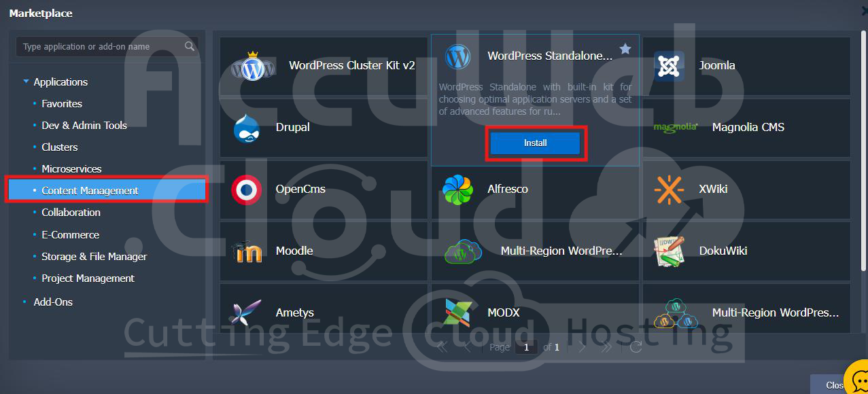Install WordPress Standalone

click(x=536, y=143)
